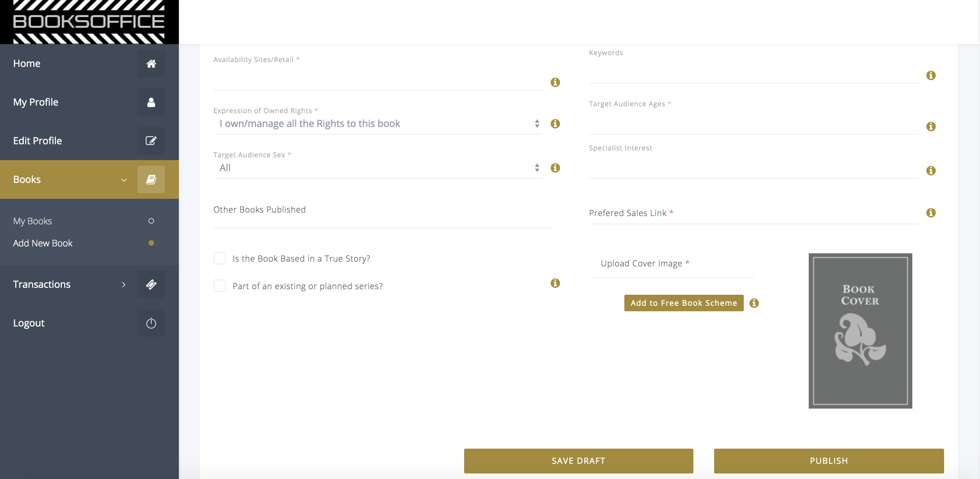980x479 pixels.
Task: Expand the Transactions menu chevron
Action: [124, 284]
